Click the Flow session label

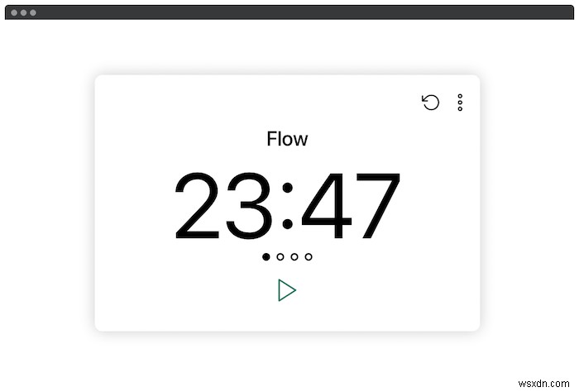click(x=287, y=139)
